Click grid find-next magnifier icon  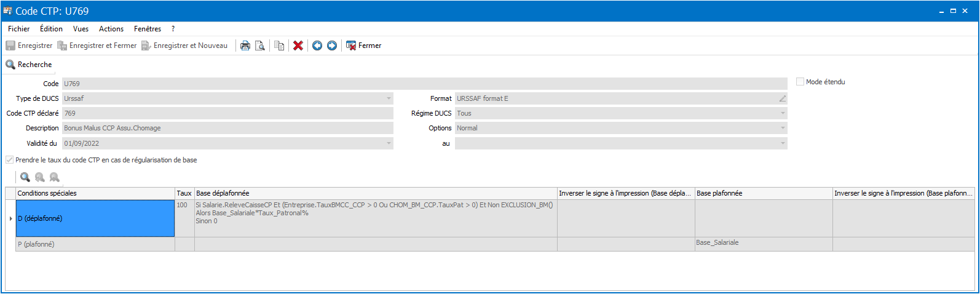(x=55, y=177)
